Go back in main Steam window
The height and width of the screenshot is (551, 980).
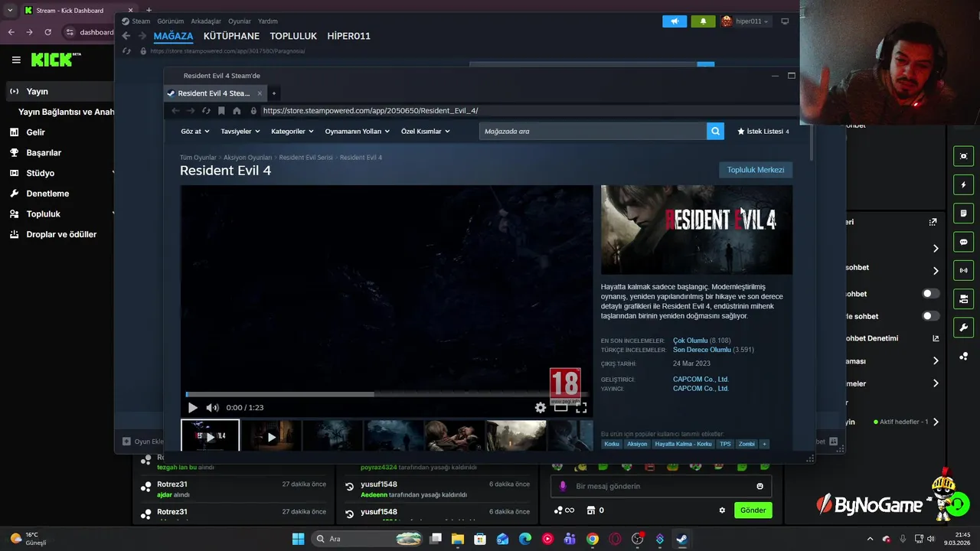(x=126, y=36)
